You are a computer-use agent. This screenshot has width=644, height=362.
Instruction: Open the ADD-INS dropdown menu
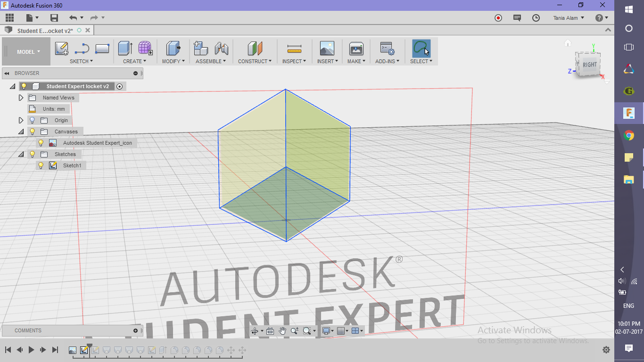387,61
